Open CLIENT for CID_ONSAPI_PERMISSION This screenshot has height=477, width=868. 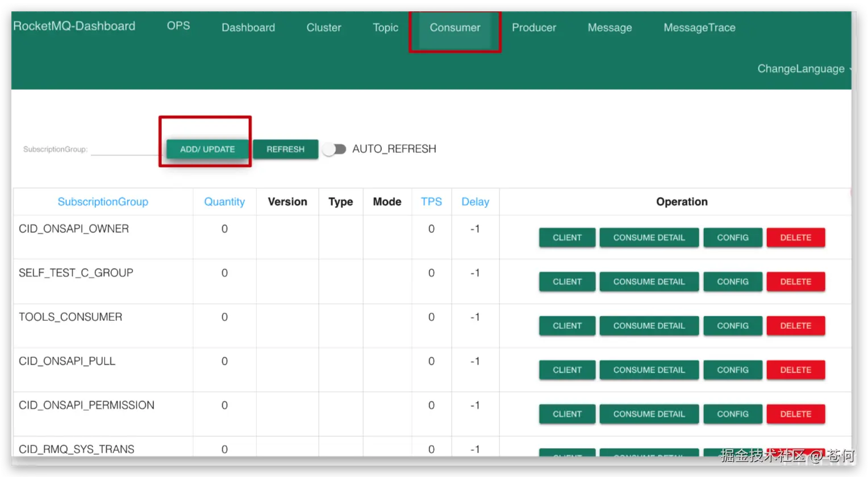(x=567, y=414)
